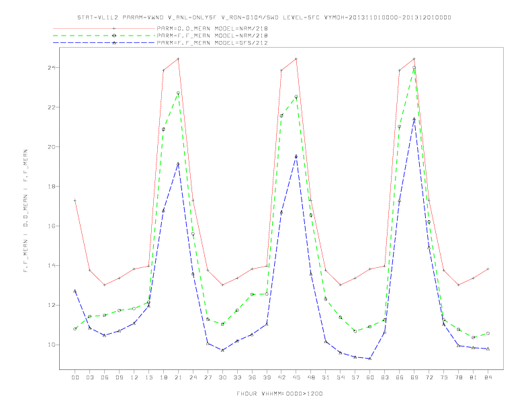The image size is (532, 411).
Task: Click x-axis forecast hour label 78
Action: [459, 377]
